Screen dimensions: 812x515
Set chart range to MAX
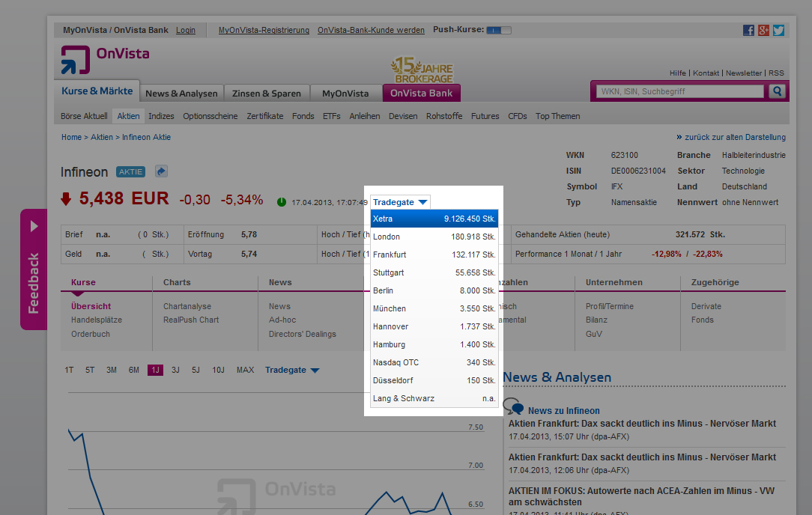pos(245,370)
